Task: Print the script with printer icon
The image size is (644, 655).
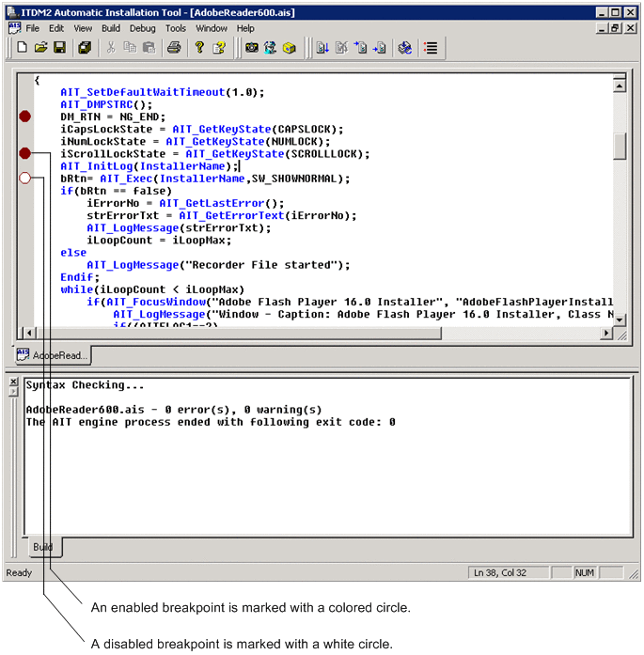Action: [x=174, y=48]
